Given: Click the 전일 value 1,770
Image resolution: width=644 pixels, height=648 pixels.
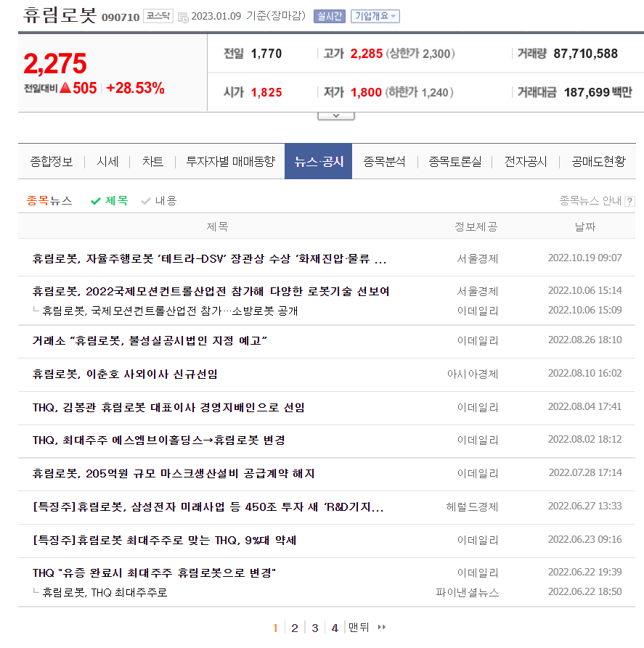Looking at the screenshot, I should [x=266, y=54].
